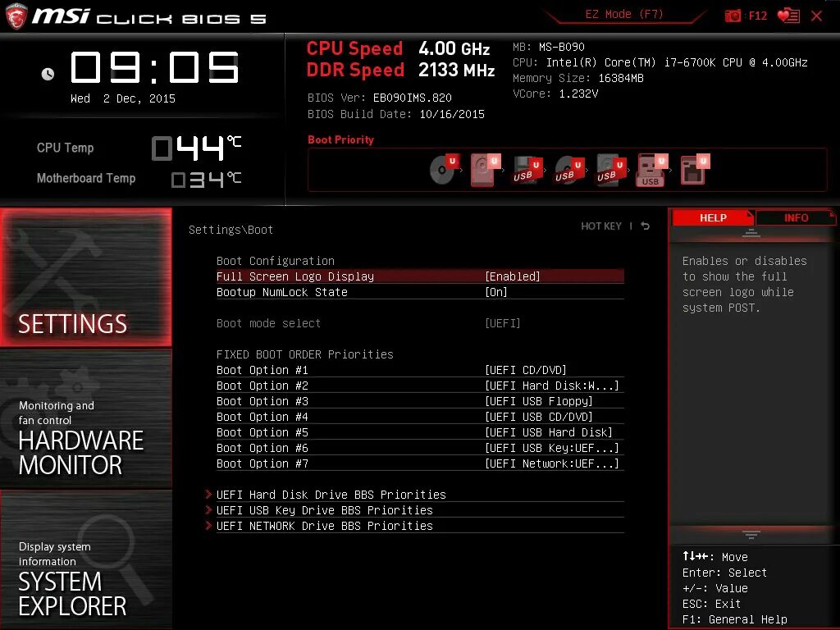Image resolution: width=840 pixels, height=630 pixels.
Task: Open the HOT KEY menu
Action: click(x=601, y=226)
